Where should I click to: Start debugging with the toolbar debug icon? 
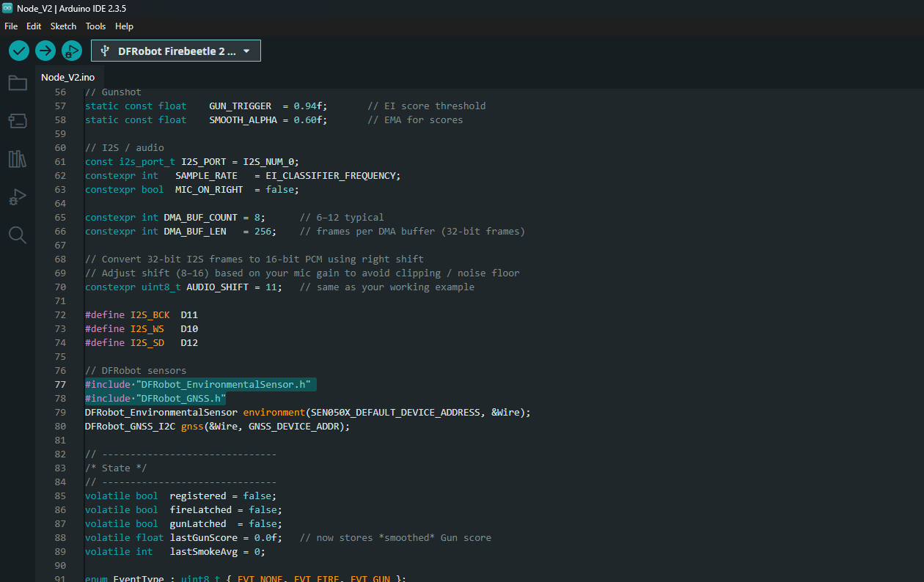(72, 51)
